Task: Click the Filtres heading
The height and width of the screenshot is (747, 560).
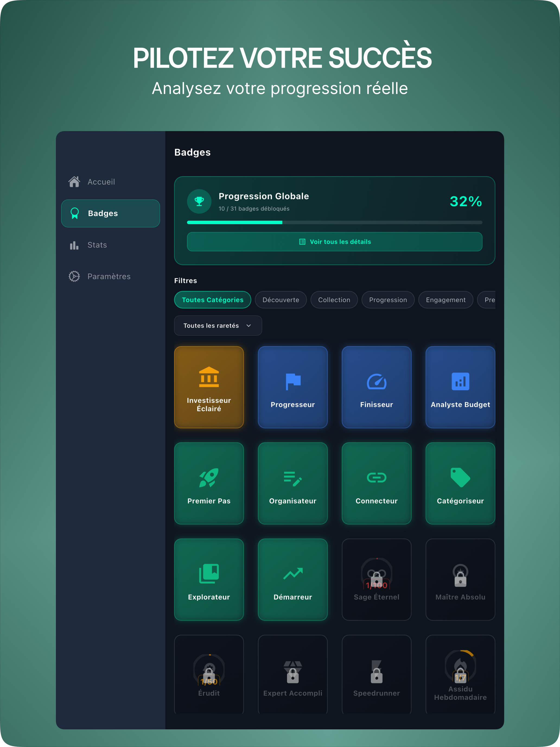Action: 186,281
